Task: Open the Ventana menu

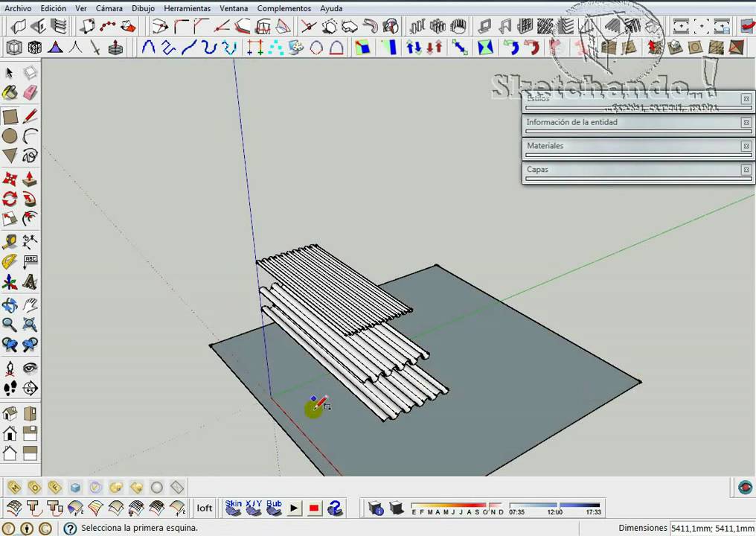Action: [x=234, y=8]
